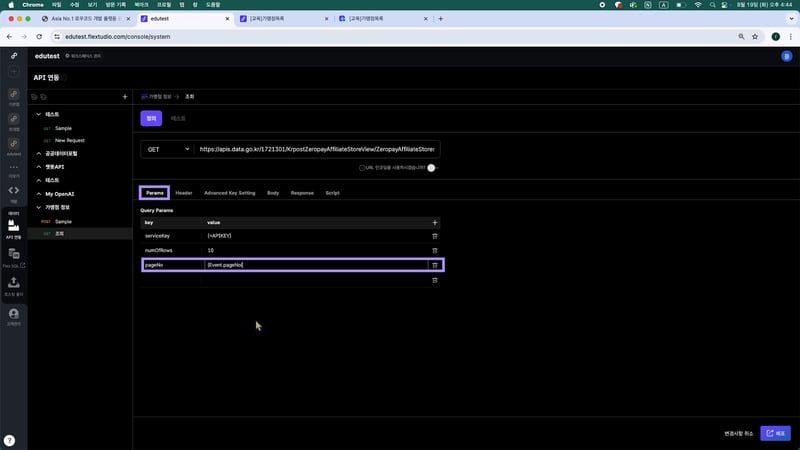Click the request URL input field
The image size is (800, 450).
316,149
